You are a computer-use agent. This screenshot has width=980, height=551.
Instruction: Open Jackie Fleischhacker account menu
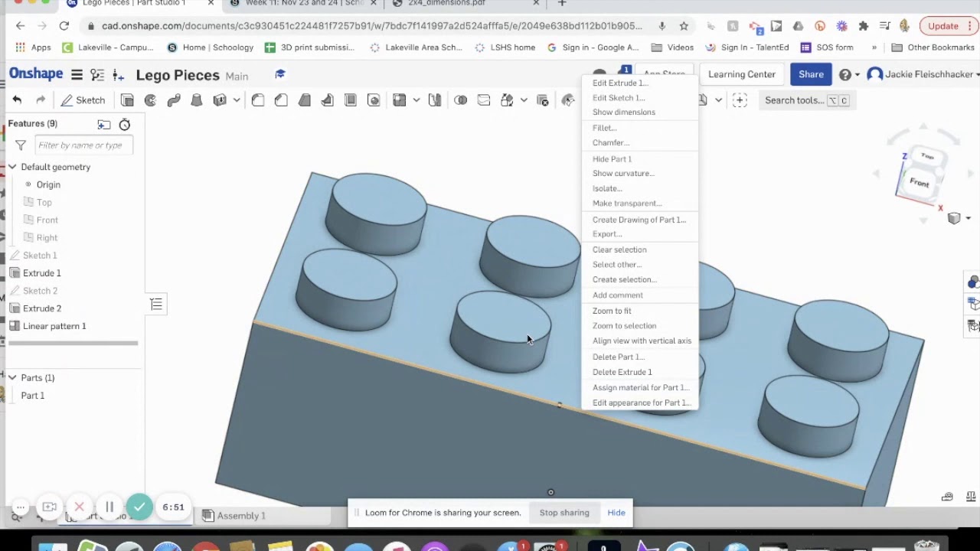923,74
